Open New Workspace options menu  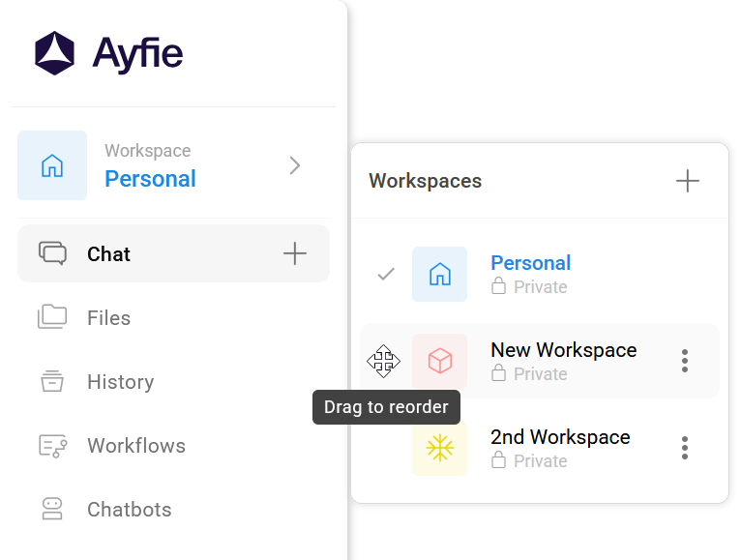(x=685, y=361)
